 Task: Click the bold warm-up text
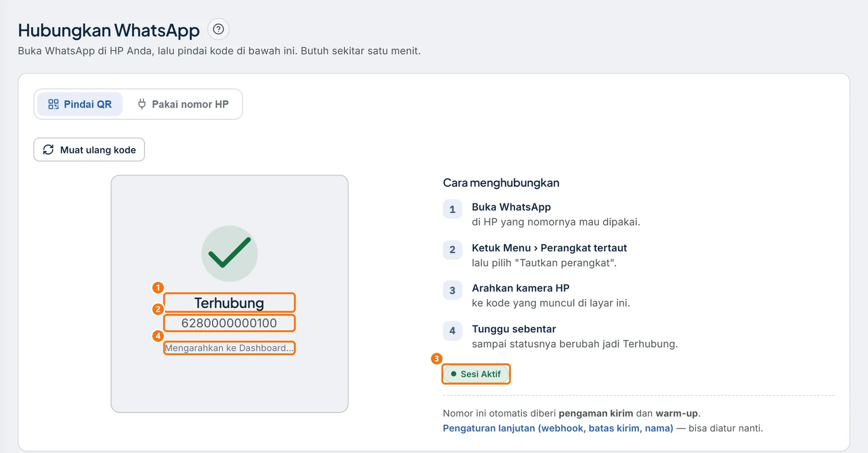(x=677, y=414)
